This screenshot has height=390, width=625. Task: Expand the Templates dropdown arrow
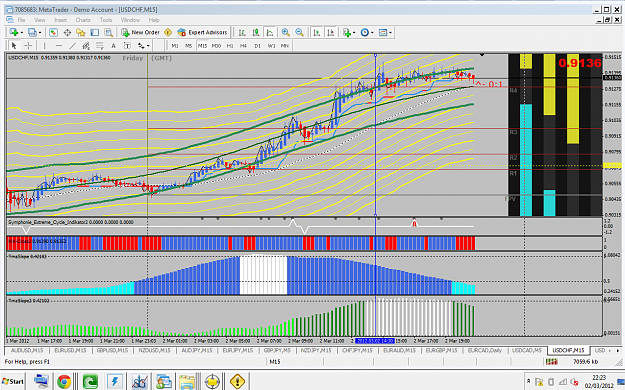[391, 32]
